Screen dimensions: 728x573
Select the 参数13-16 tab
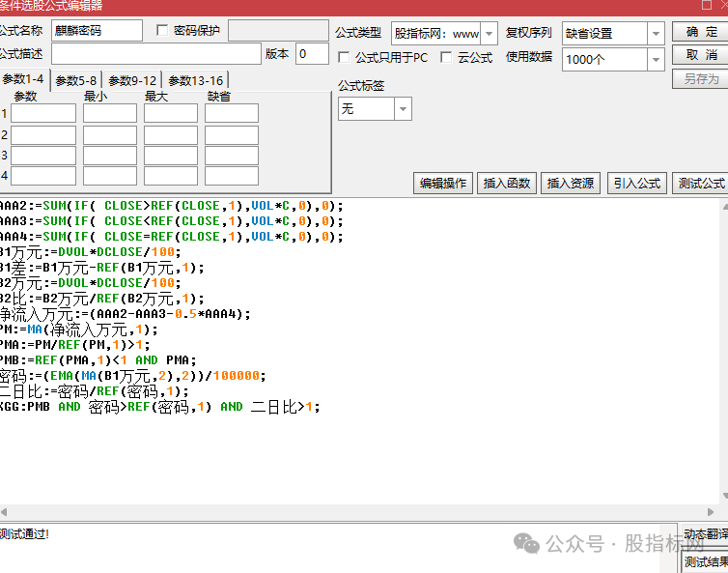click(196, 80)
